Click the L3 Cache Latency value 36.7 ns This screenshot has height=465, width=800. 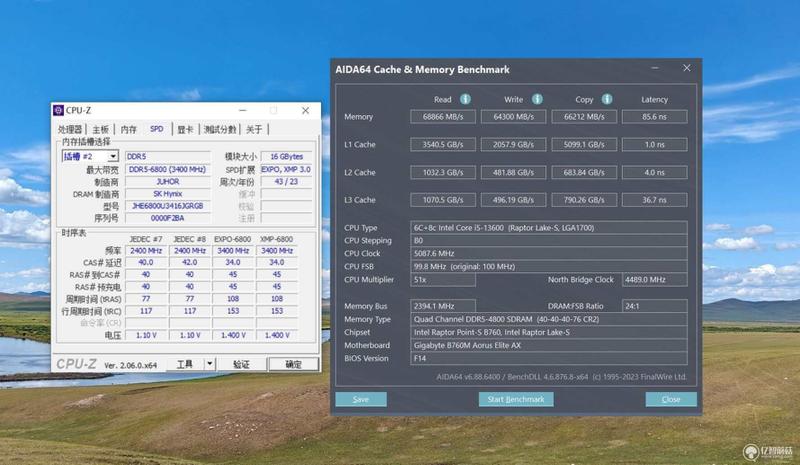[654, 200]
